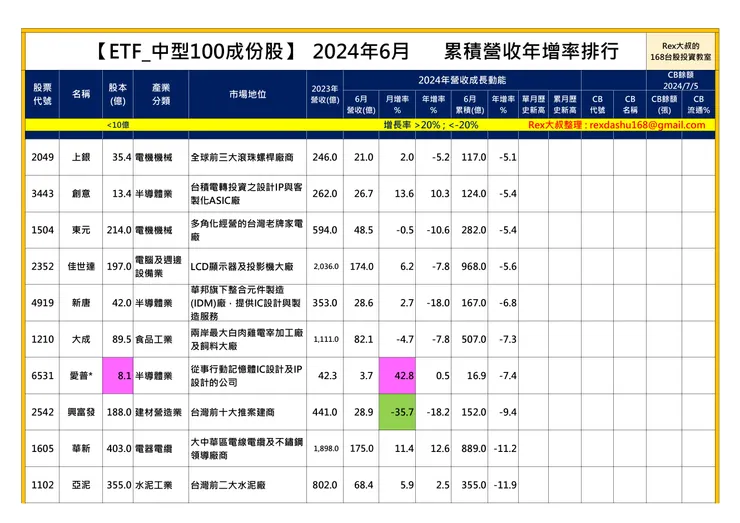
Task: Click the 889.0 cumulative value for 華新
Action: (474, 448)
